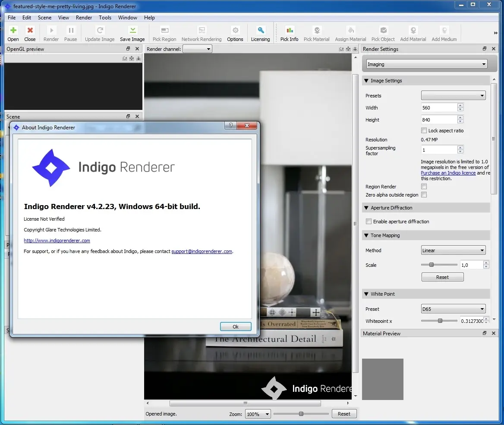Collapse the Aperture Diffraction section
Image resolution: width=504 pixels, height=425 pixels.
(366, 208)
